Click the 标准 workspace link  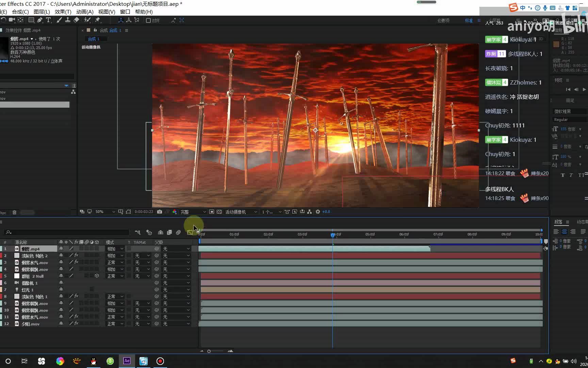(469, 20)
